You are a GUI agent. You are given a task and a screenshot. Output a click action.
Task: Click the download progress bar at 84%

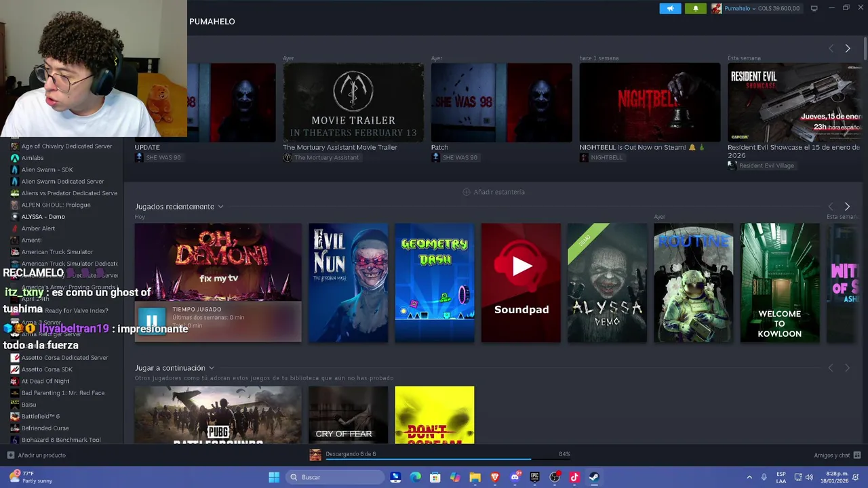point(448,459)
